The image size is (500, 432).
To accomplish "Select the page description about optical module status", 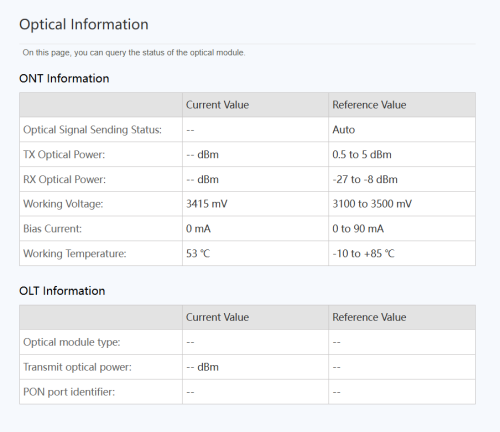I will [134, 53].
